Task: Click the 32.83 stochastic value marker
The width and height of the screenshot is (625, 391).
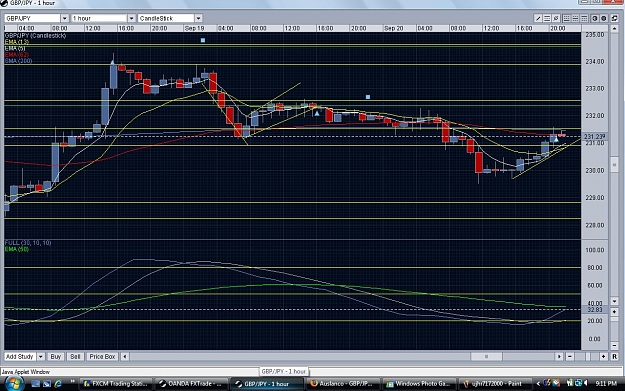Action: coord(595,309)
